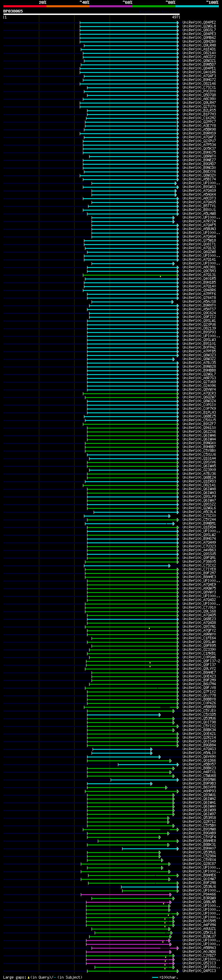
Task: Select hit label UniRef100_Q28C87
Action: [x=199, y=864]
